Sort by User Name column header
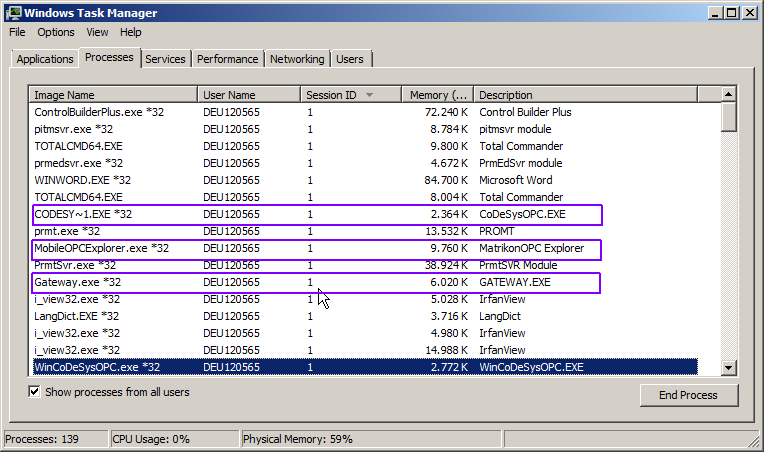The image size is (764, 452). [249, 94]
